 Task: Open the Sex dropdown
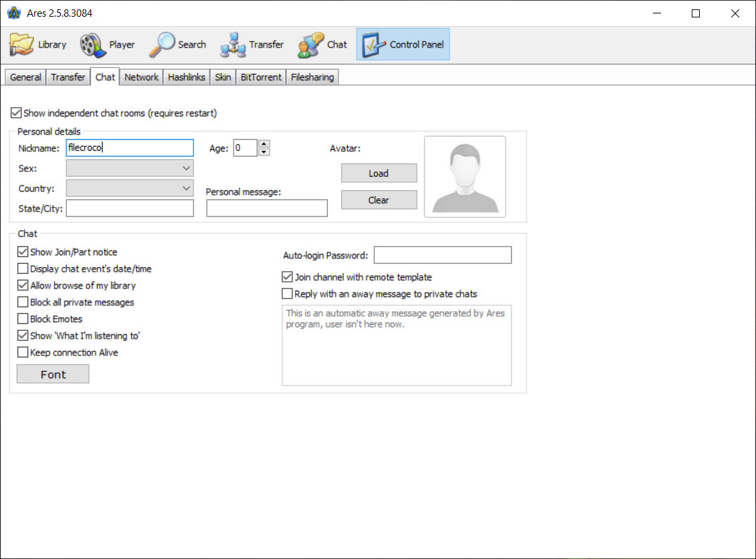click(187, 168)
